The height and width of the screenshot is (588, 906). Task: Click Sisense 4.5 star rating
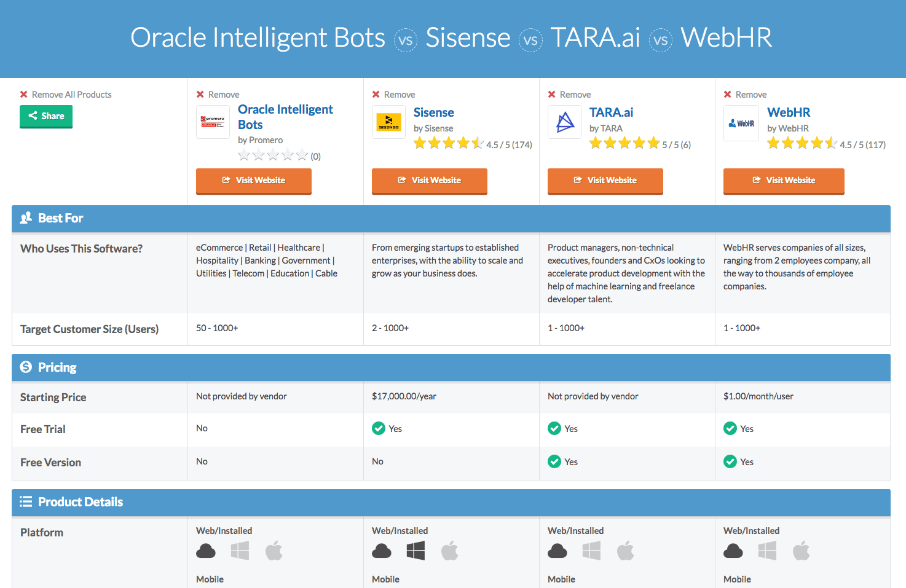click(x=449, y=144)
